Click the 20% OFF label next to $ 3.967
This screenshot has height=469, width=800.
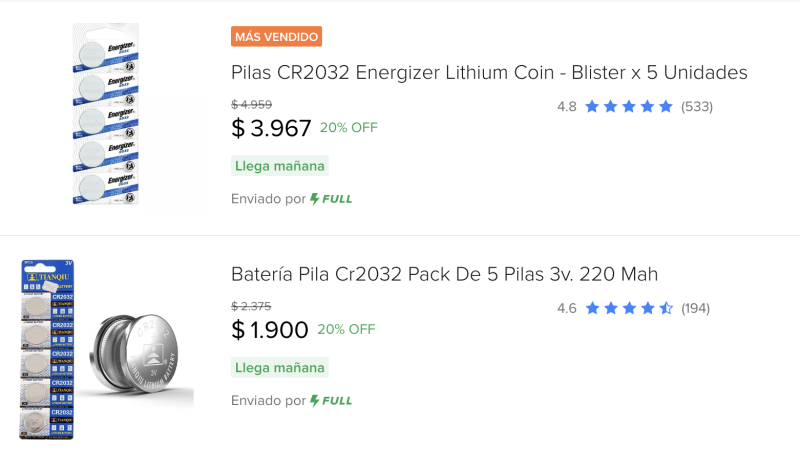tap(349, 127)
